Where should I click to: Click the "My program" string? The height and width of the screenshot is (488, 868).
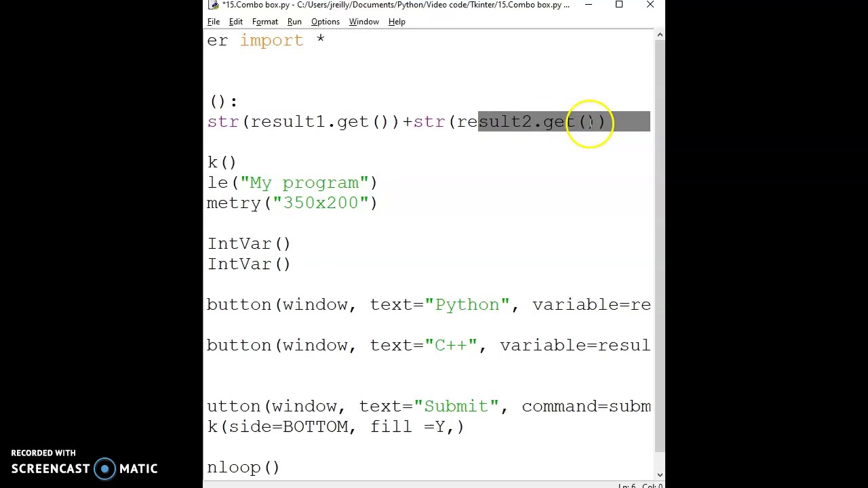tap(304, 183)
